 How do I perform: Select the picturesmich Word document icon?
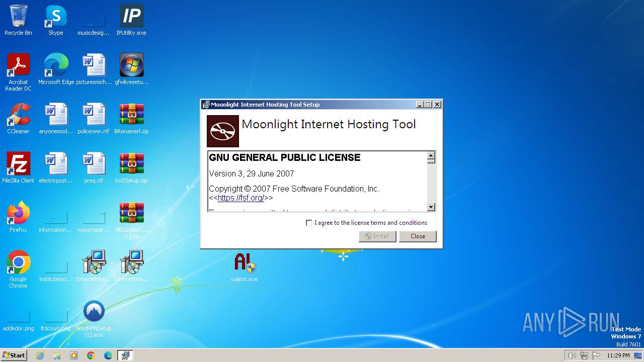(94, 69)
